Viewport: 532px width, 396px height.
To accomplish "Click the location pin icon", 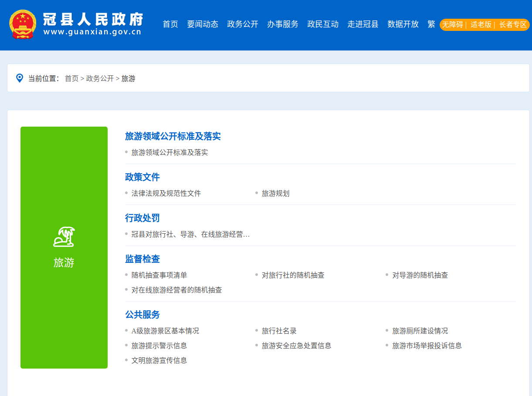I will 19,78.
